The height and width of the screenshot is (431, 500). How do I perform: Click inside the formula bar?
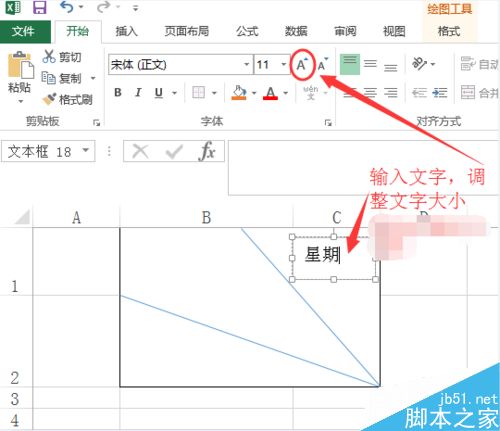click(x=363, y=168)
